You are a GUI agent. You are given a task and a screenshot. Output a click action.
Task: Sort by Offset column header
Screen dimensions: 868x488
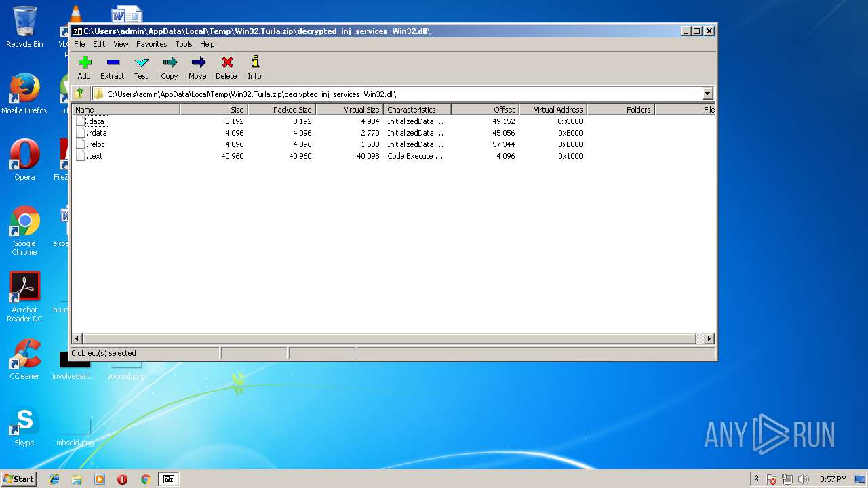pyautogui.click(x=485, y=109)
